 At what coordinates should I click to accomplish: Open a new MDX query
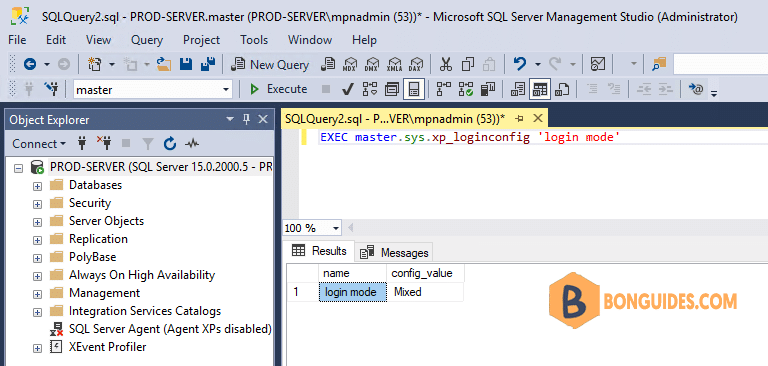tap(350, 64)
